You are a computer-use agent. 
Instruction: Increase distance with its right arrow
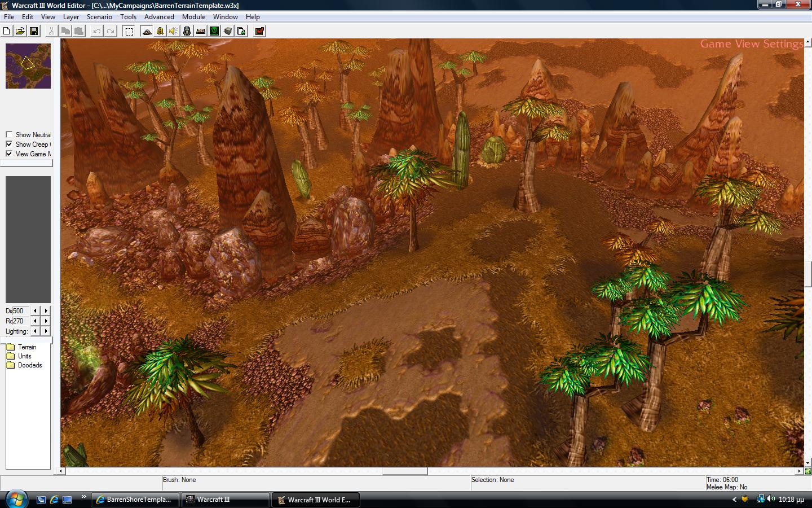point(46,311)
